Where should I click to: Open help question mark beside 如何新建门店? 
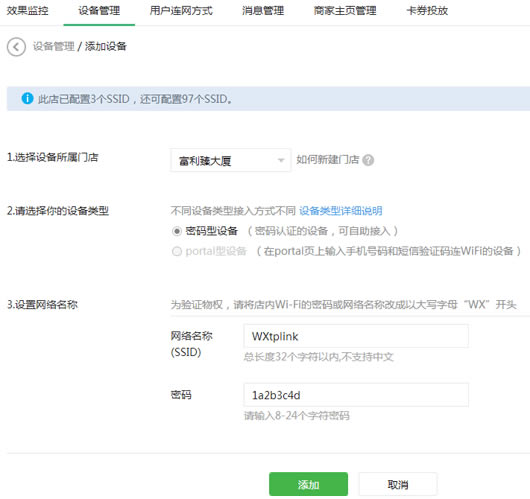(x=368, y=160)
